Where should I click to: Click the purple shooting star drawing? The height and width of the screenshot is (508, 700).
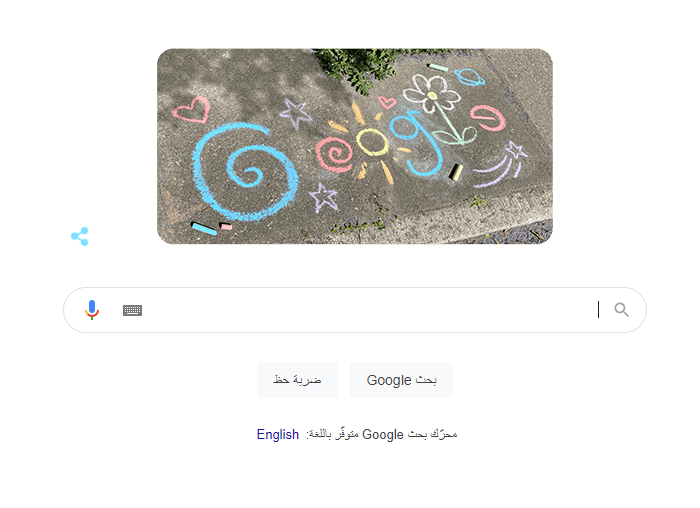pos(502,163)
